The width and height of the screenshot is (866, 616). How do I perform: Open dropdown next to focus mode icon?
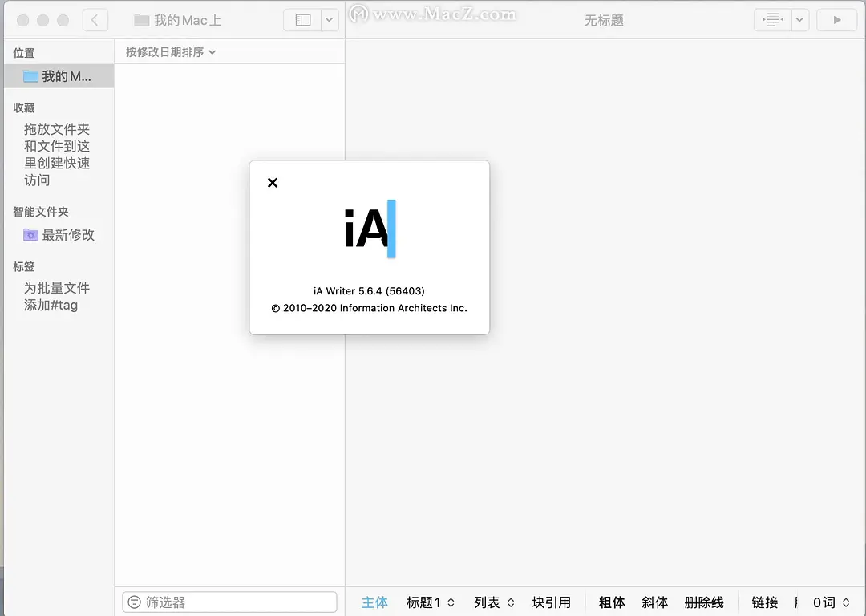click(799, 20)
